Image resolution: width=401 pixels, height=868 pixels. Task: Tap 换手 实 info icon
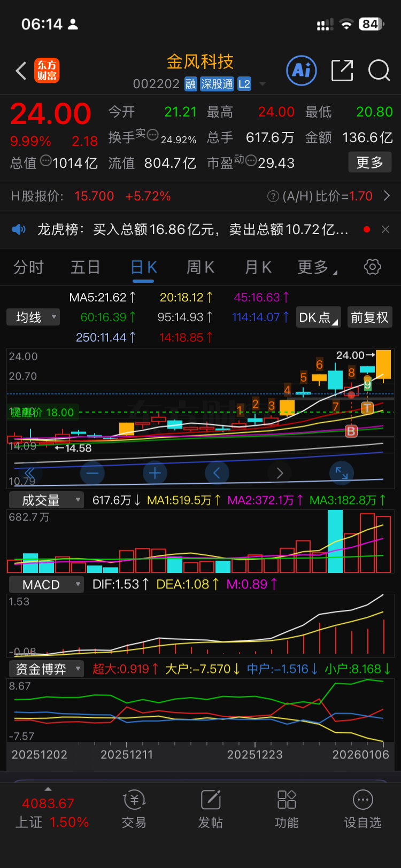(x=152, y=134)
